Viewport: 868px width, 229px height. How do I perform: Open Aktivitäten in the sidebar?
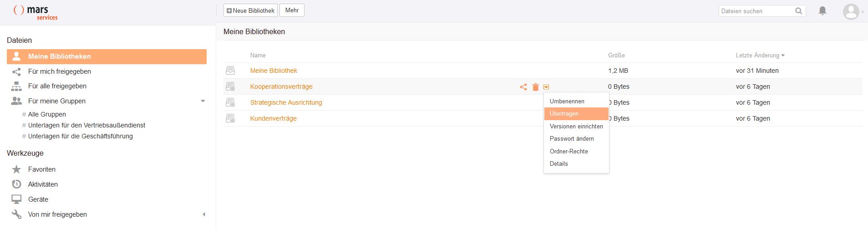pyautogui.click(x=43, y=184)
